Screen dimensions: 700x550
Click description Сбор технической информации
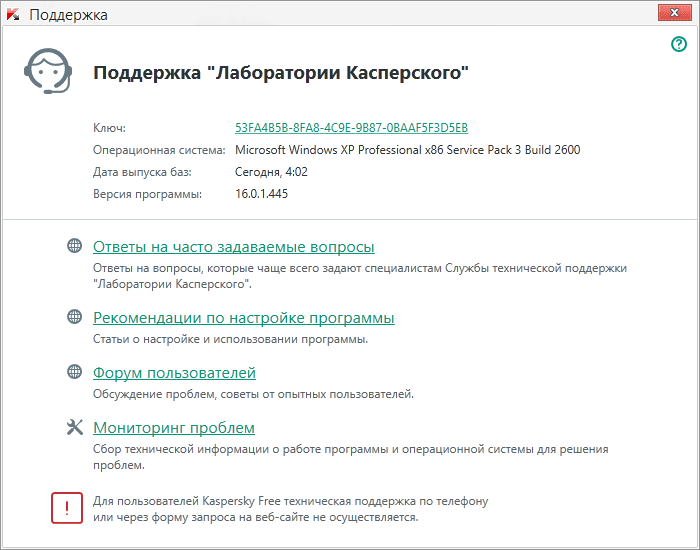(350, 457)
